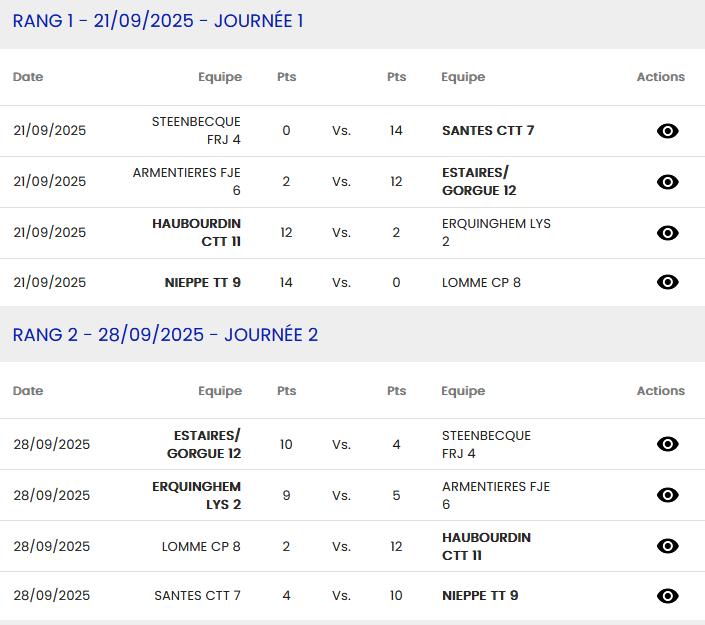Select Estaires/Gorgue 12 away team in Journée 1

[x=479, y=181]
